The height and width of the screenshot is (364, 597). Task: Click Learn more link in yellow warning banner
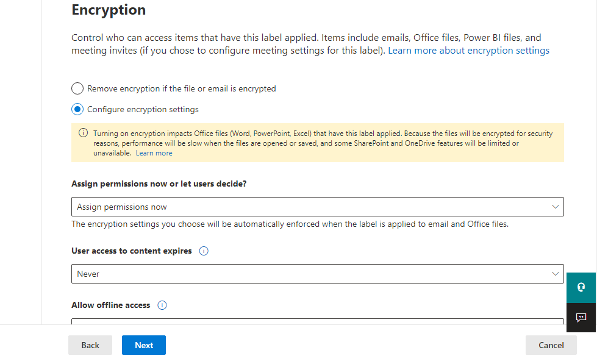154,153
